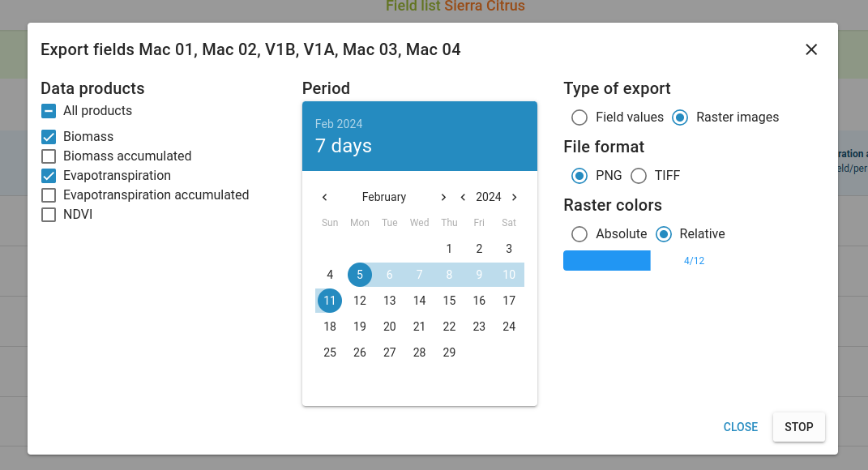The width and height of the screenshot is (868, 470).
Task: Open the 2024 year selector
Action: click(x=489, y=197)
